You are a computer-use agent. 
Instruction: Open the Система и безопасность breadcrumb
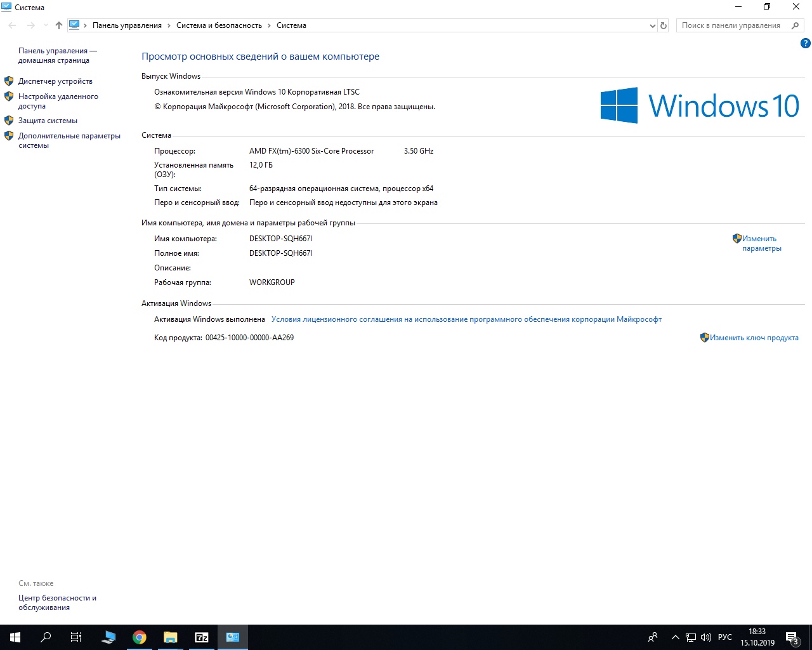coord(219,25)
